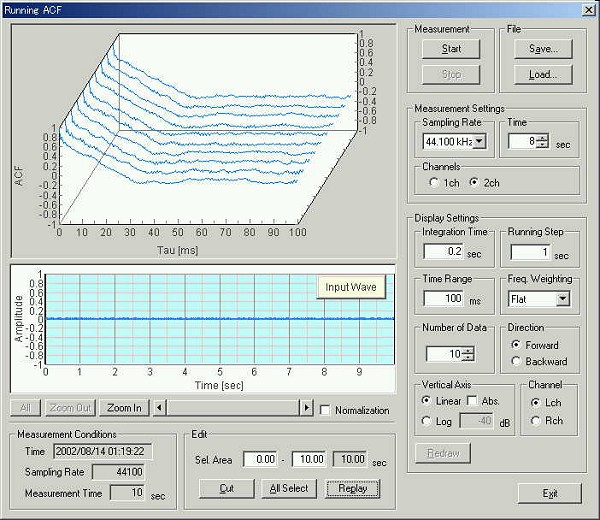Click the Zoom In button
Screen dimensions: 600x520
(124, 408)
